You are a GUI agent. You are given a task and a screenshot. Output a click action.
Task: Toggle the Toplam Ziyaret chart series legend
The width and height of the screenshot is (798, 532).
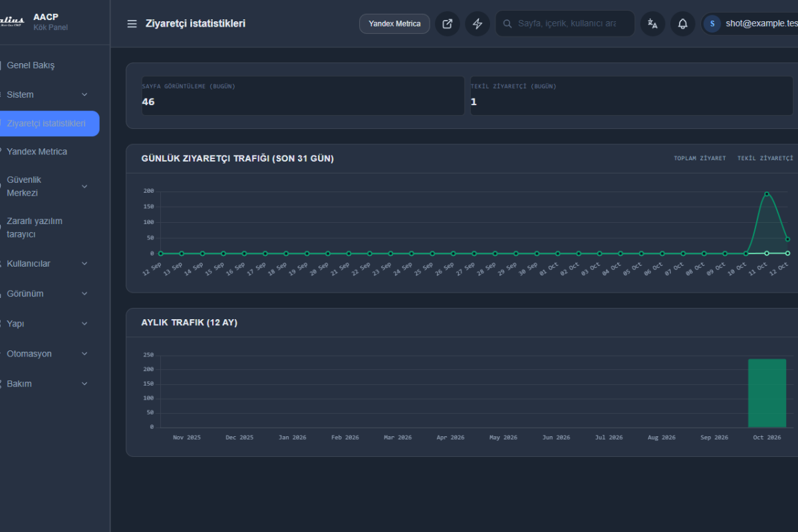pyautogui.click(x=700, y=158)
